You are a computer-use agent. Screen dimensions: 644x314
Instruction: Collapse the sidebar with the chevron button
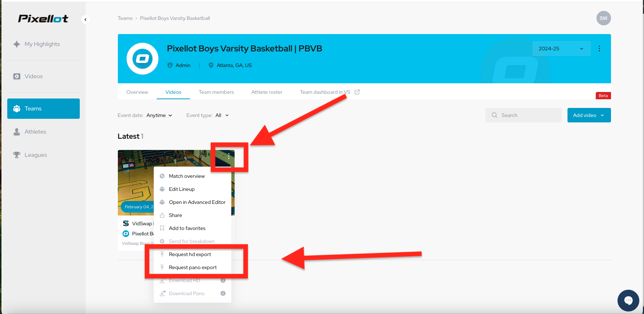[85, 20]
